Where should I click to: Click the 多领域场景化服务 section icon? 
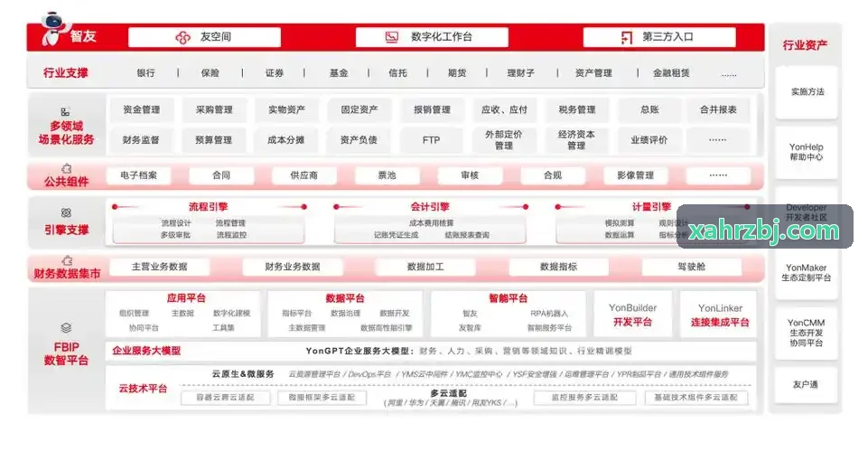[x=65, y=112]
